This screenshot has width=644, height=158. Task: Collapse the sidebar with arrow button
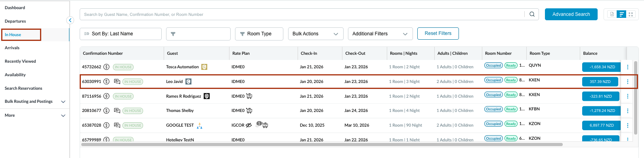[70, 20]
